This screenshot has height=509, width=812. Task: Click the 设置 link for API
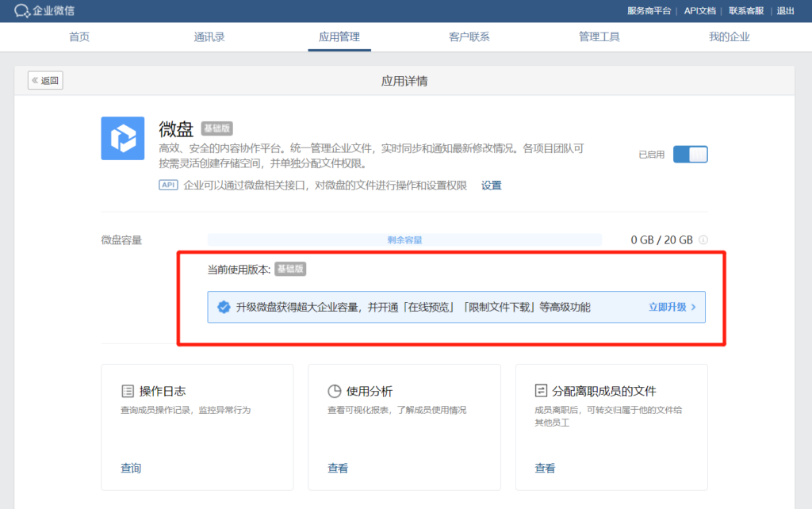pyautogui.click(x=492, y=186)
